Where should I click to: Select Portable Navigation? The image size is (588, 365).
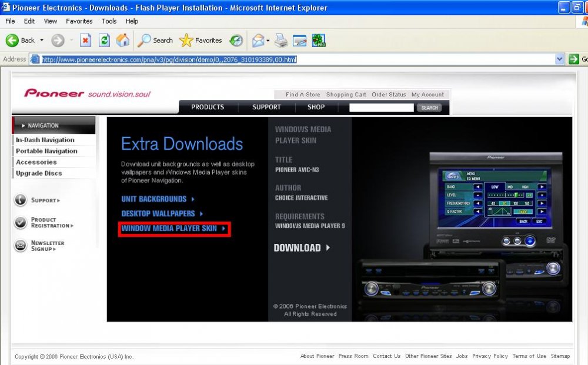tap(46, 151)
